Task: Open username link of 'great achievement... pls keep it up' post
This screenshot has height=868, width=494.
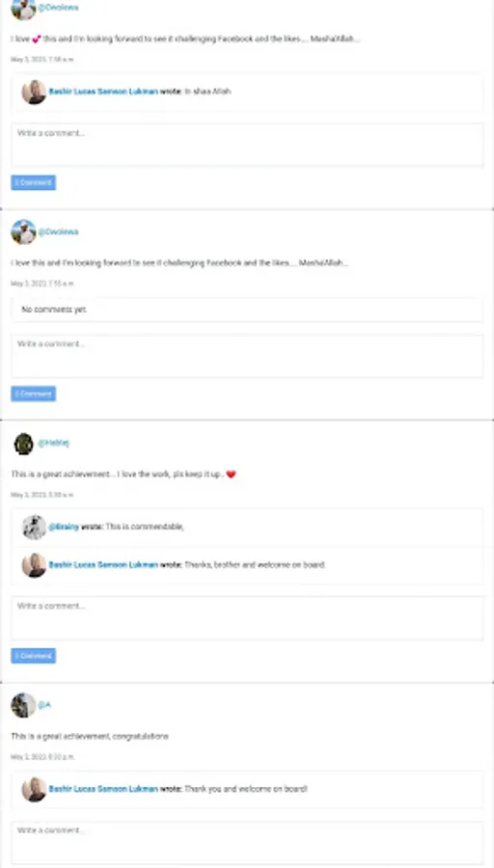Action: click(54, 443)
